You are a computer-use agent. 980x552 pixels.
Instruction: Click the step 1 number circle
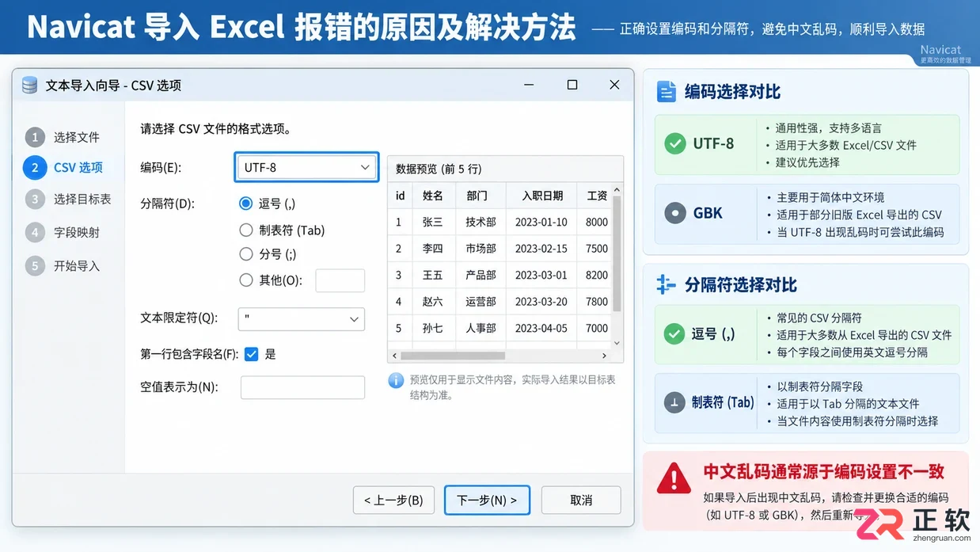pos(35,137)
